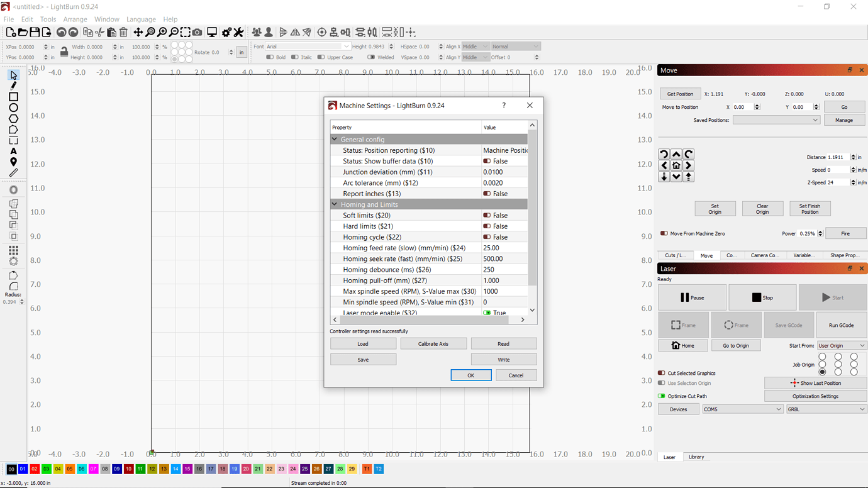Open the Preview monitor icon
The height and width of the screenshot is (488, 868).
pyautogui.click(x=212, y=32)
